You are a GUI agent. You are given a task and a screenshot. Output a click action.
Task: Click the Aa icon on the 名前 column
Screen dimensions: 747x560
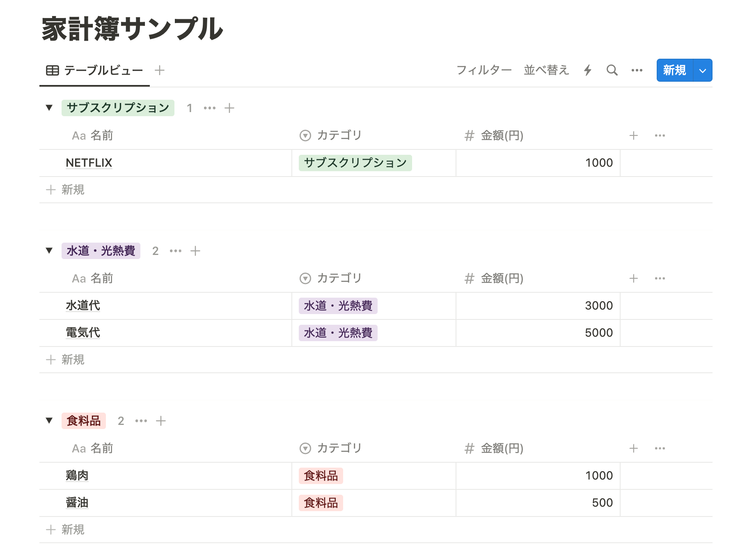[78, 135]
